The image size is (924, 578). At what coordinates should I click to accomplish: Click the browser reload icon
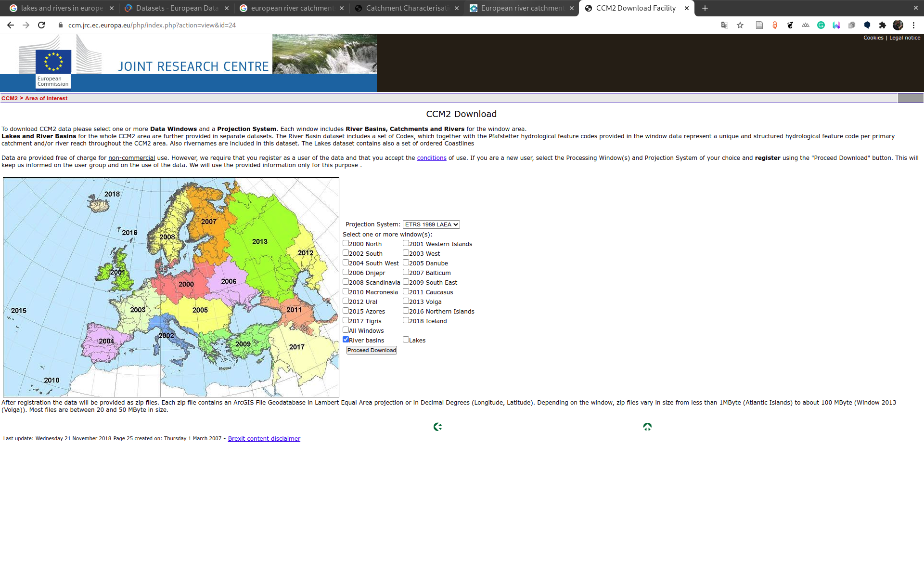(41, 25)
